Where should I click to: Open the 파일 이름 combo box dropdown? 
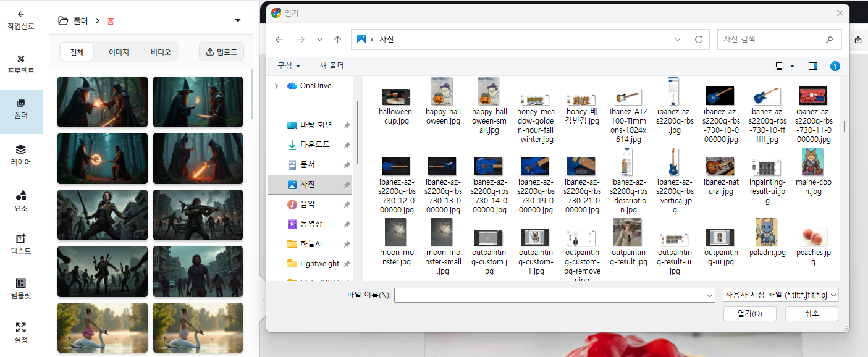coord(709,296)
